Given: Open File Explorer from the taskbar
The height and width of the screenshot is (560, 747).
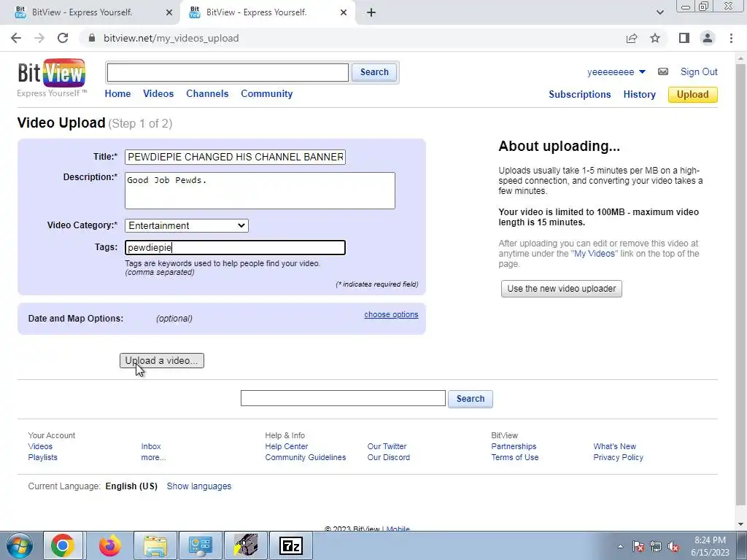Looking at the screenshot, I should coord(155,545).
